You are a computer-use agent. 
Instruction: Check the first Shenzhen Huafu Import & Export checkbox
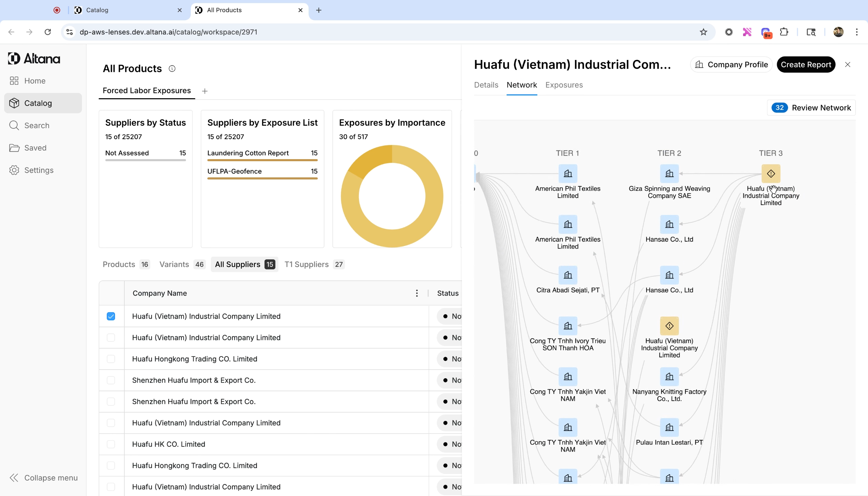click(x=111, y=380)
